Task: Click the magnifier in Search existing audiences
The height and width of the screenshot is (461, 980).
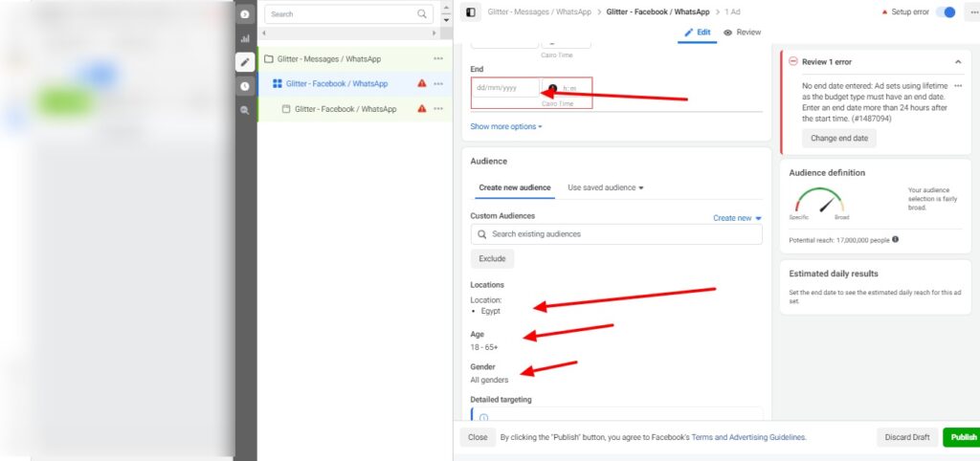Action: click(482, 234)
